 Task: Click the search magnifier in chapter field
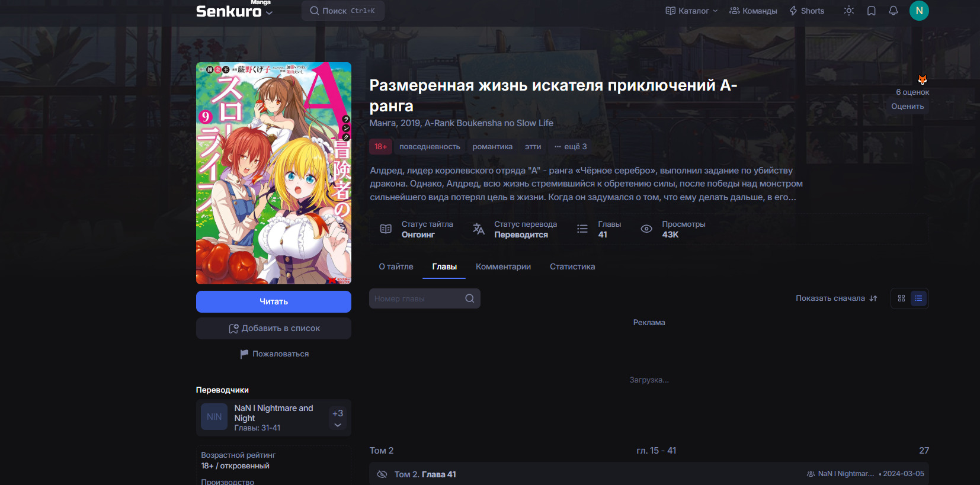[469, 298]
